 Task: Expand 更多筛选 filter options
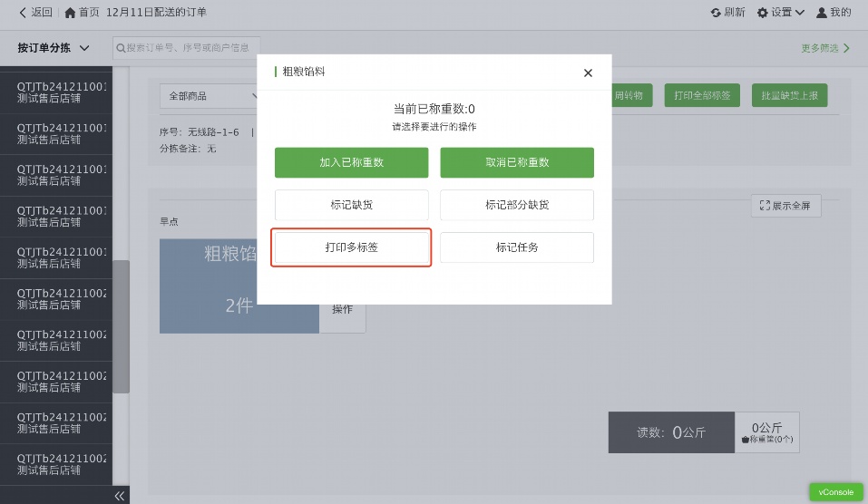pos(825,48)
